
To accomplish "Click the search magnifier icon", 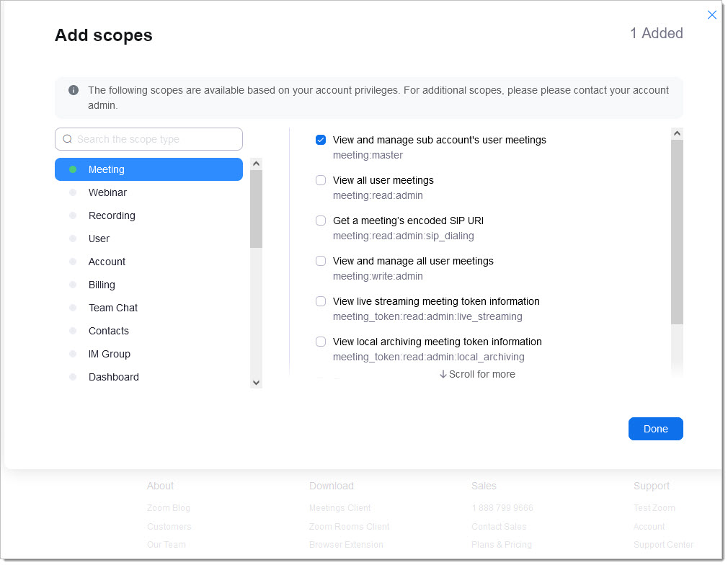I will point(68,139).
